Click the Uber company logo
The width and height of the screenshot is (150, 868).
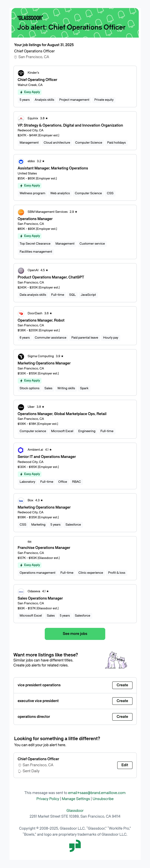[x=21, y=407]
